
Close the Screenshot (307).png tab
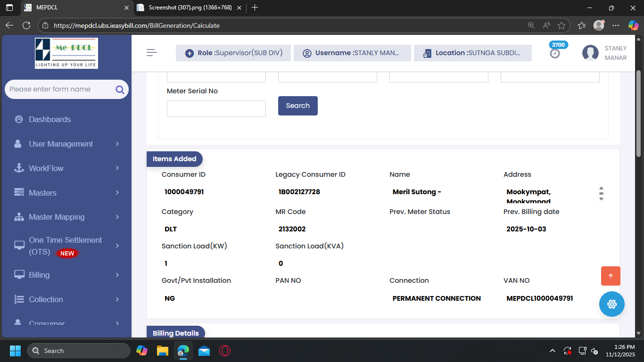click(x=239, y=8)
